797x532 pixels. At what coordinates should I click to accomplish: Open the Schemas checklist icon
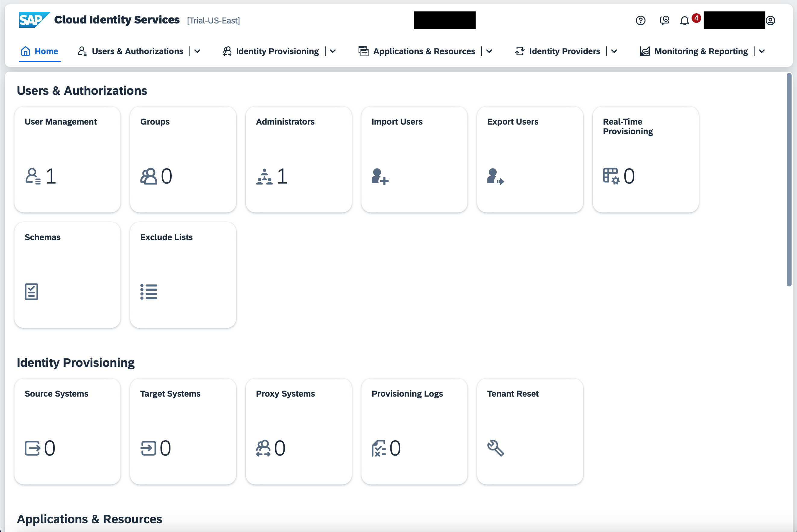tap(32, 292)
